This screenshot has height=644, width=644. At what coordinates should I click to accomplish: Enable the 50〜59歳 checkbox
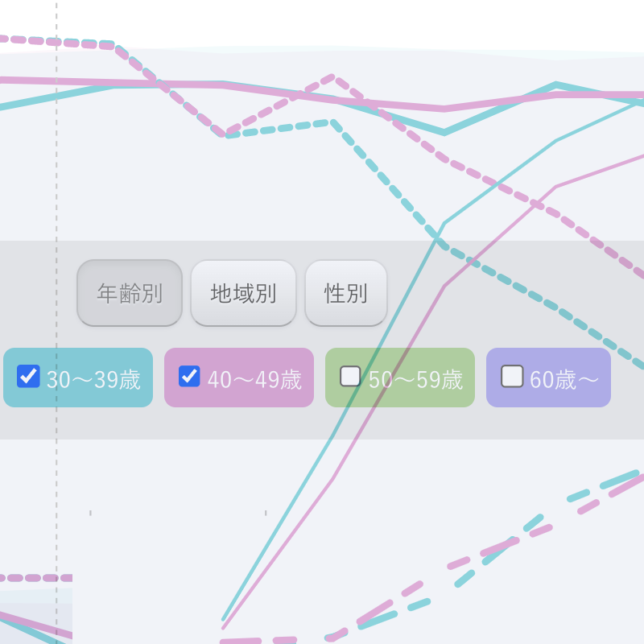[x=350, y=376]
